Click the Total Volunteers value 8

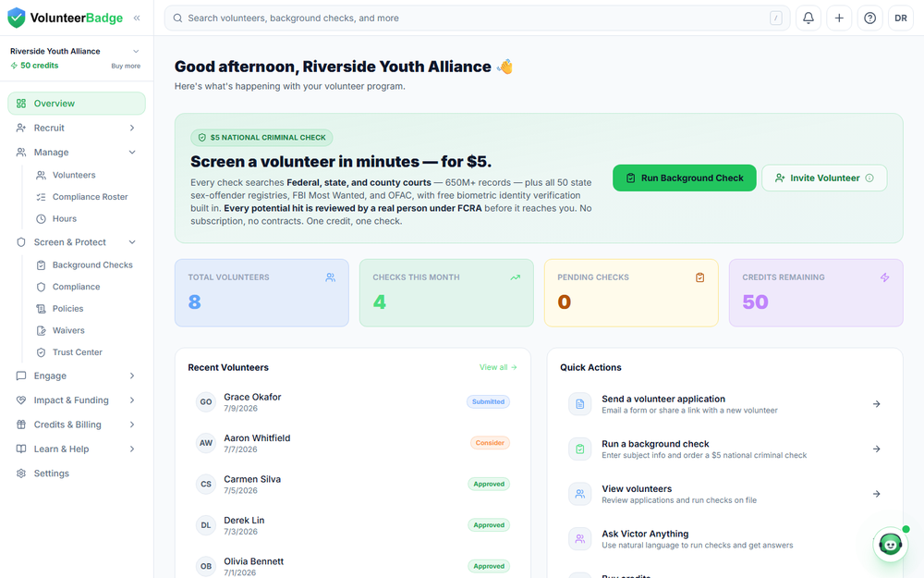coord(194,302)
